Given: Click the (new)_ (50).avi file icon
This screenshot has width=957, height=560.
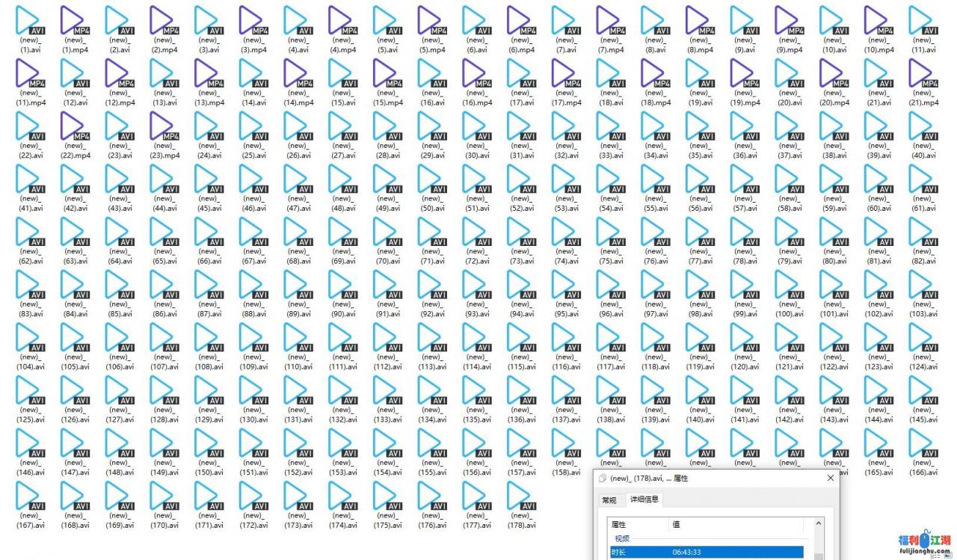Looking at the screenshot, I should [431, 180].
